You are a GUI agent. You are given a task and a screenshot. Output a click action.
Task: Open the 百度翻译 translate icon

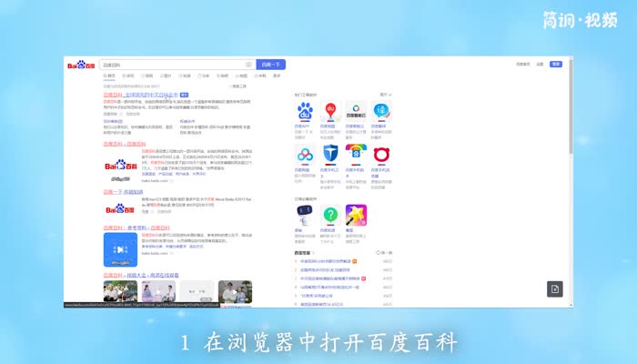tap(382, 111)
